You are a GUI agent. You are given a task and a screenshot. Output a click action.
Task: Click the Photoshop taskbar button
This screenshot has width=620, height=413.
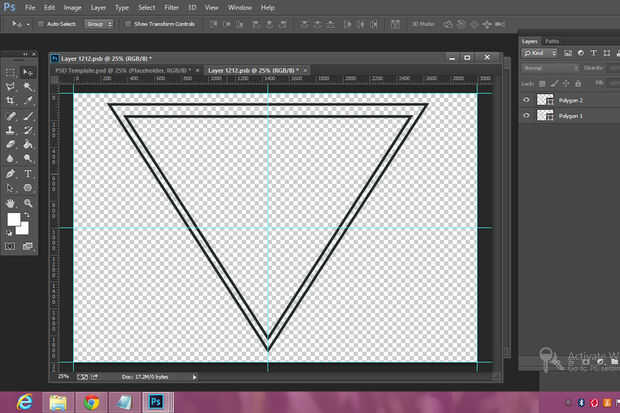coord(157,402)
